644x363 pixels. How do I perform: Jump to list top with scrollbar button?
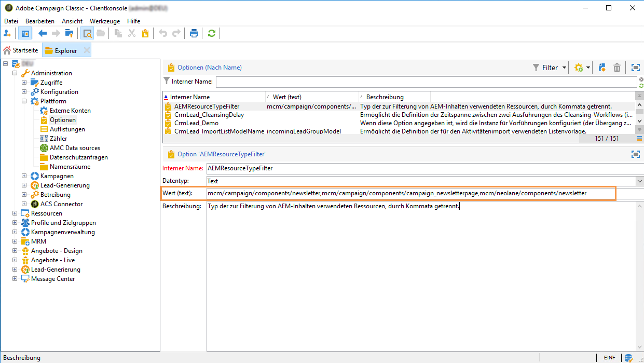[640, 96]
